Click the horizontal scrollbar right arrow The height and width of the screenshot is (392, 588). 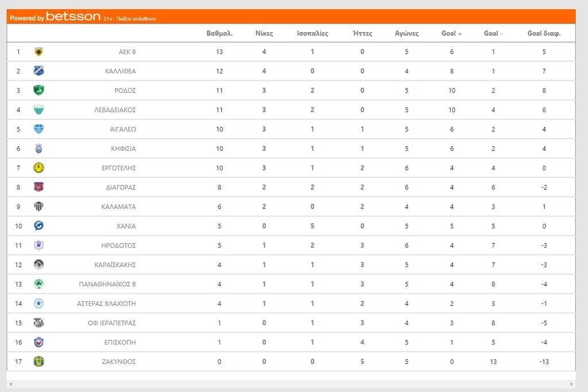coord(571,384)
